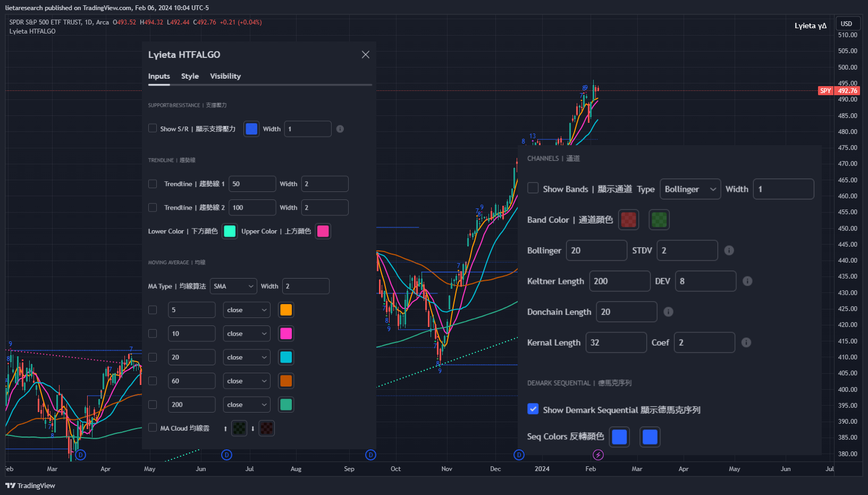The height and width of the screenshot is (495, 868).
Task: Click the MA Type Width input field
Action: click(x=306, y=286)
